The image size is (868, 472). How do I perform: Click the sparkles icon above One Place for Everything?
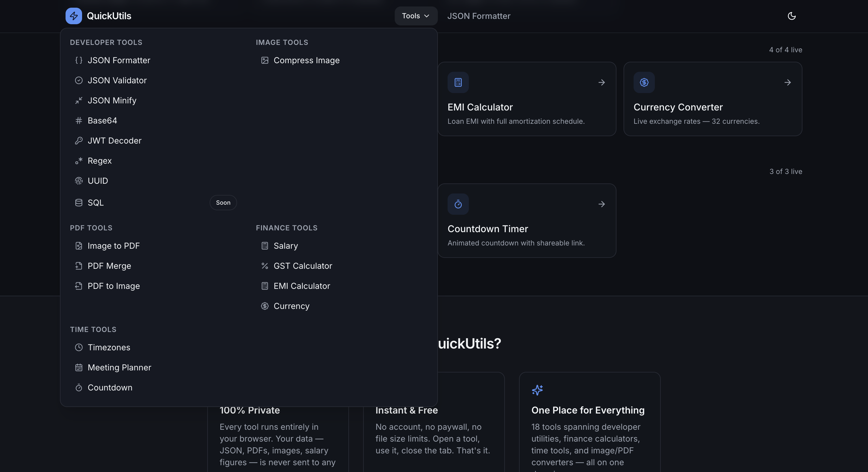[537, 390]
